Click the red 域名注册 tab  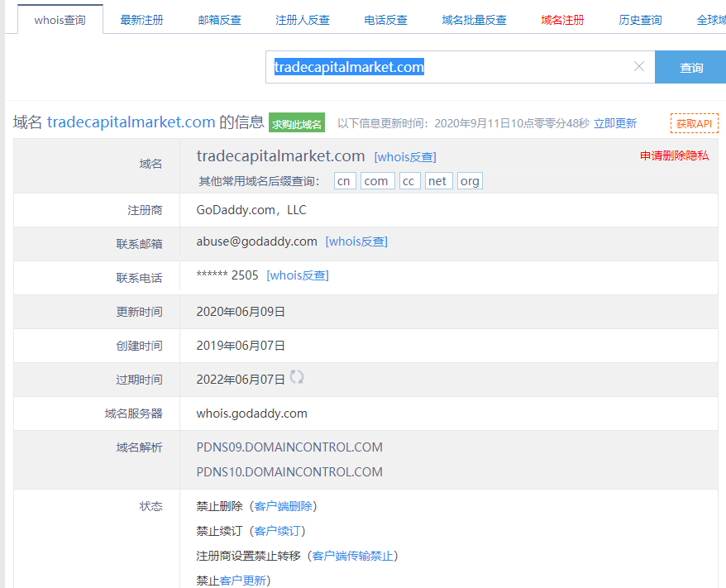click(562, 20)
